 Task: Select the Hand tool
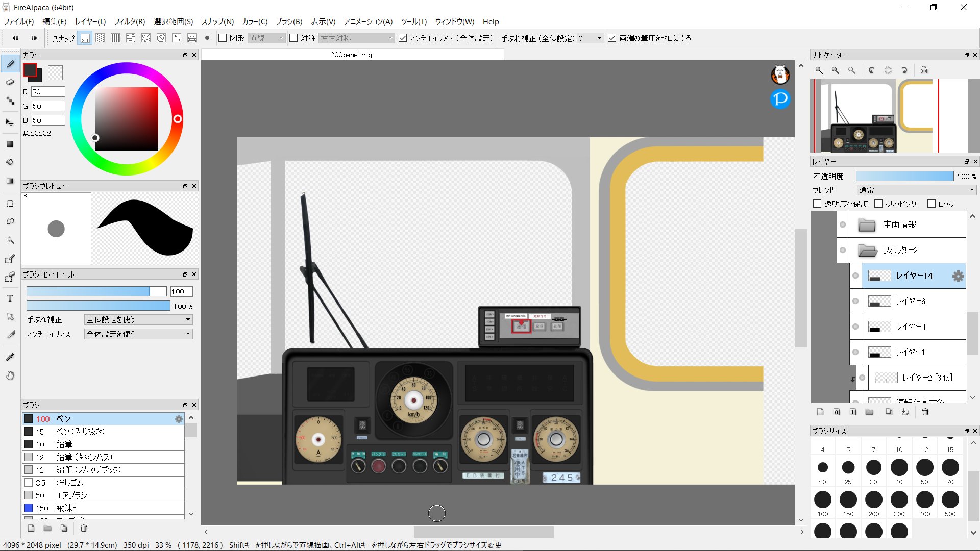point(10,375)
